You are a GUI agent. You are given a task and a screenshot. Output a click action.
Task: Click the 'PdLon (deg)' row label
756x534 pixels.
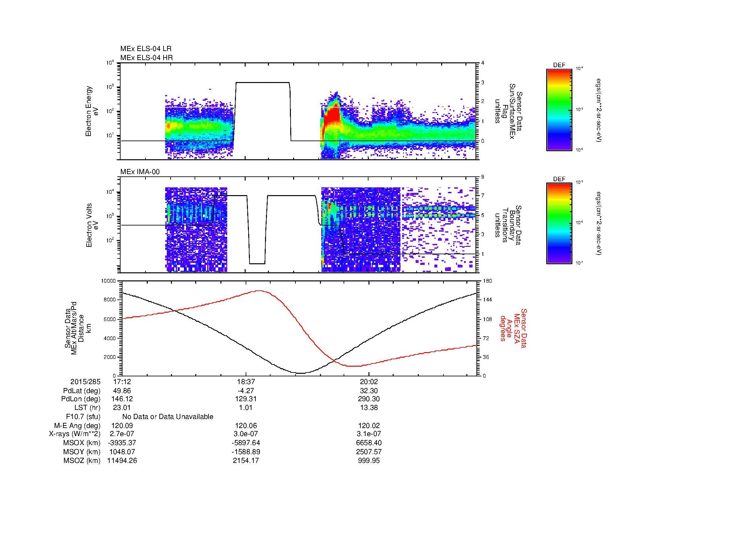81,399
